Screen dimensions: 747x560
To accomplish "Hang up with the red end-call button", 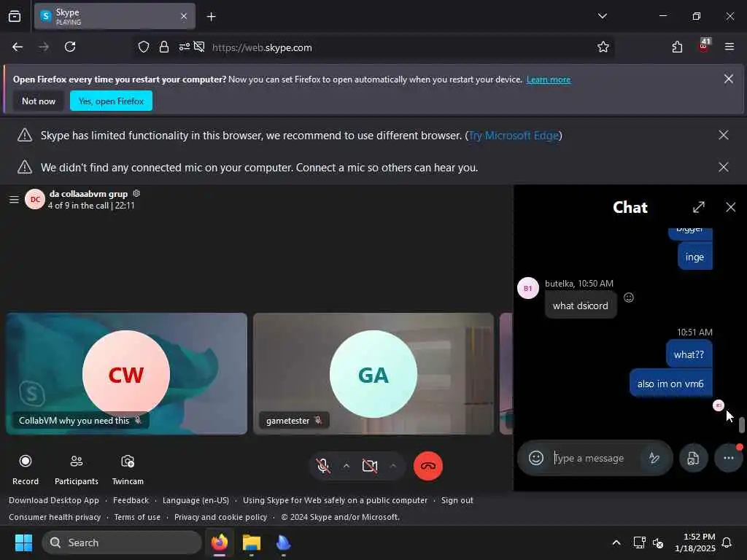I will (x=427, y=466).
